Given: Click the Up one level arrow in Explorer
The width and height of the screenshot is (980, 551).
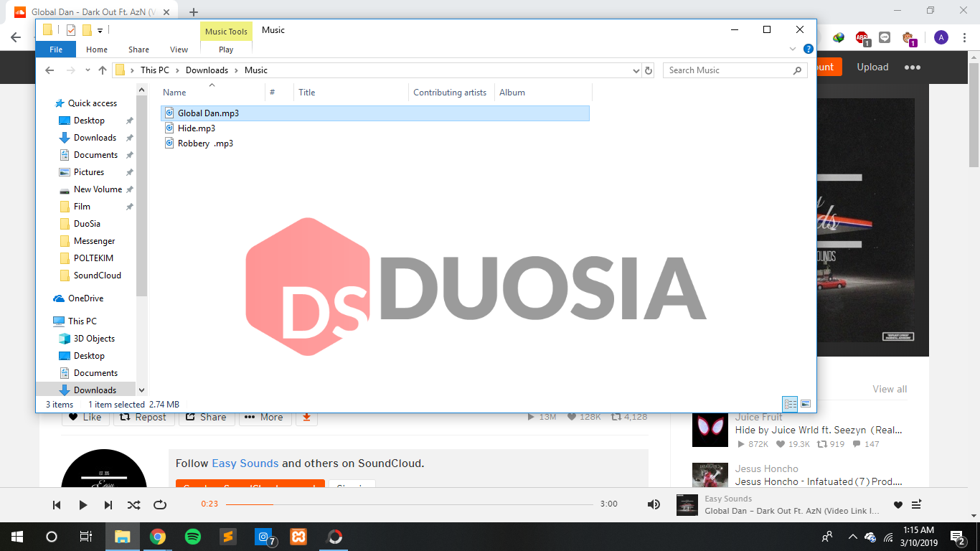Looking at the screenshot, I should pos(103,70).
